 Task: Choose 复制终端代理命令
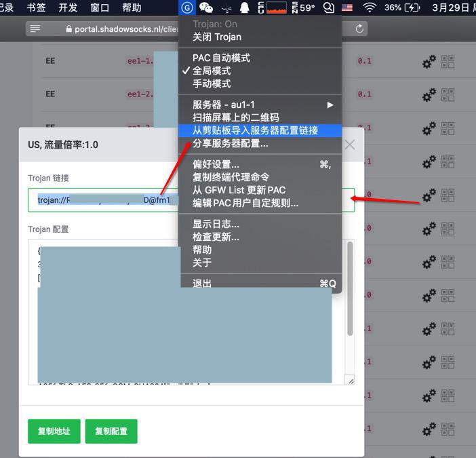260,177
